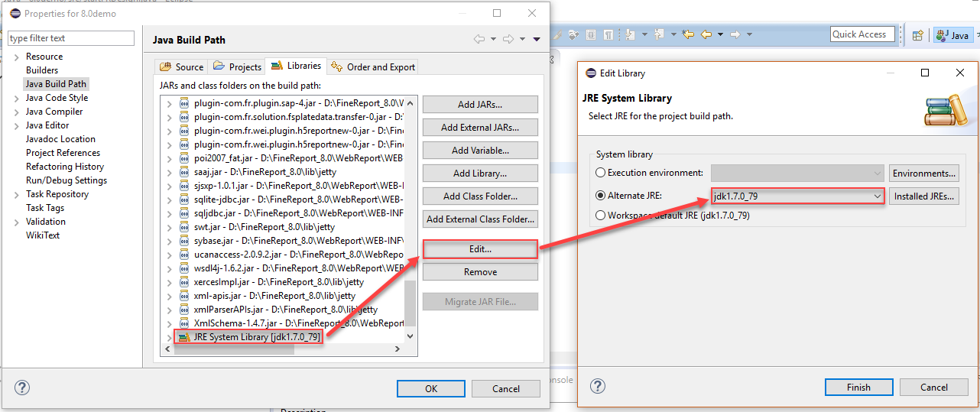Click OK in Properties dialog
The image size is (980, 412).
[431, 388]
